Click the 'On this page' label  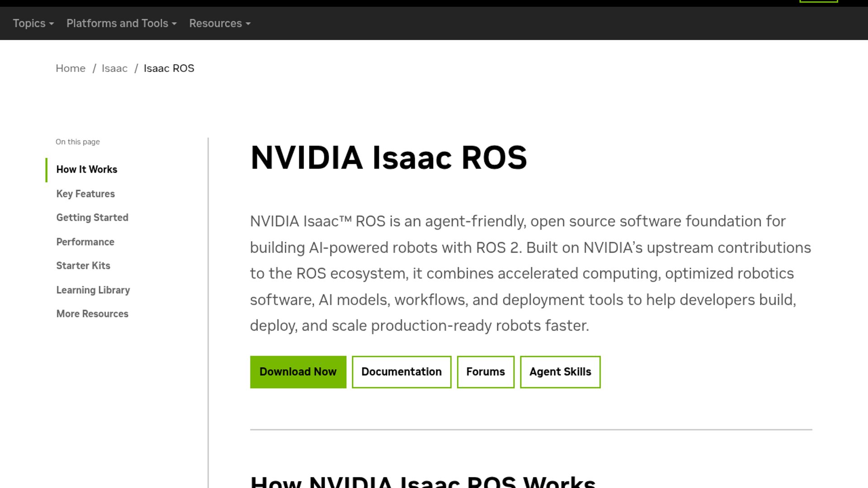[78, 142]
